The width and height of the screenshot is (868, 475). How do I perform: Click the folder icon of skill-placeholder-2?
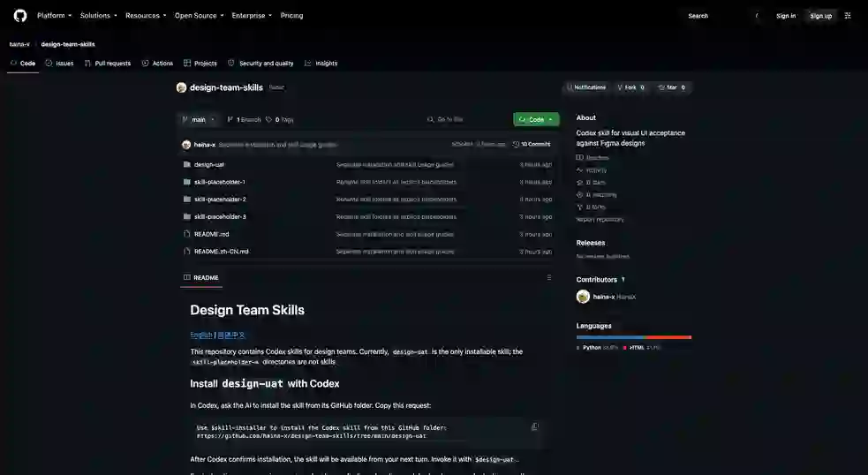tap(187, 200)
